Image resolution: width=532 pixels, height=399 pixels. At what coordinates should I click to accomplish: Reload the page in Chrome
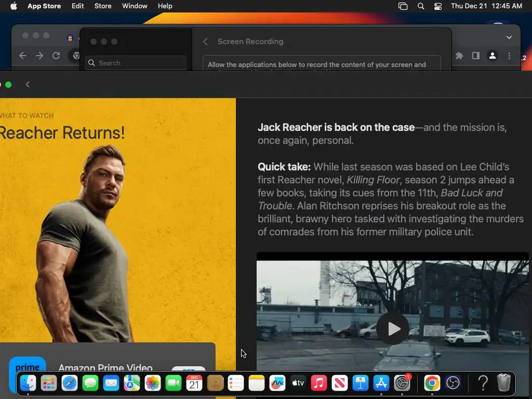(56, 56)
